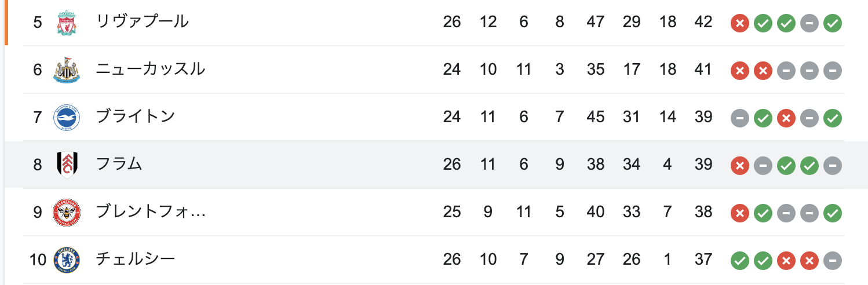This screenshot has height=285, width=868.
Task: Click Liverpool's last green win icon
Action: pyautogui.click(x=833, y=24)
